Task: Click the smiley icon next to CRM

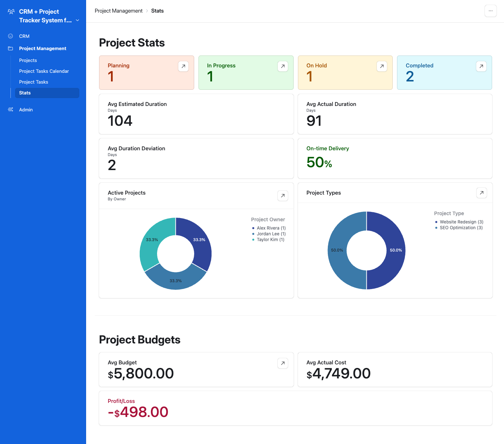Action: tap(10, 36)
